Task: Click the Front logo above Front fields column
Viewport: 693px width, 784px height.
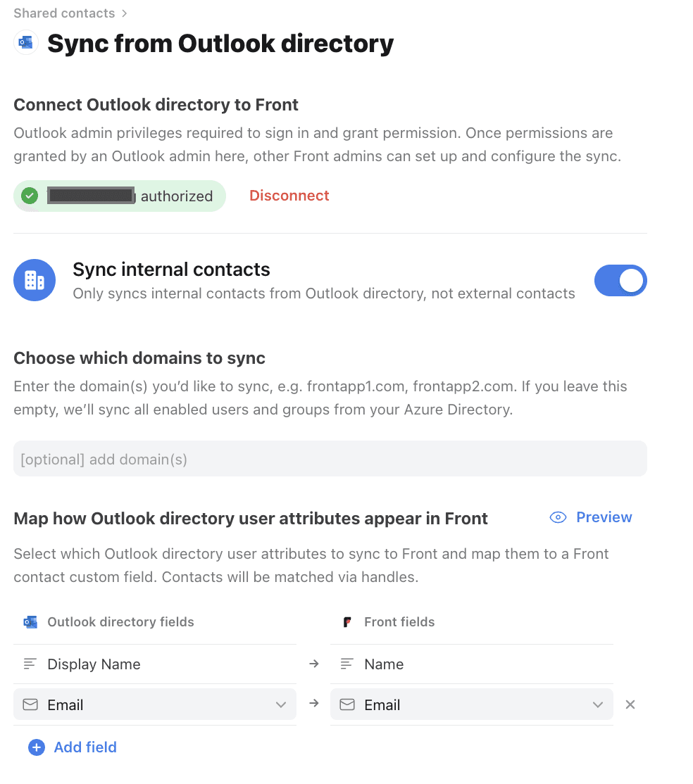Action: click(x=346, y=621)
